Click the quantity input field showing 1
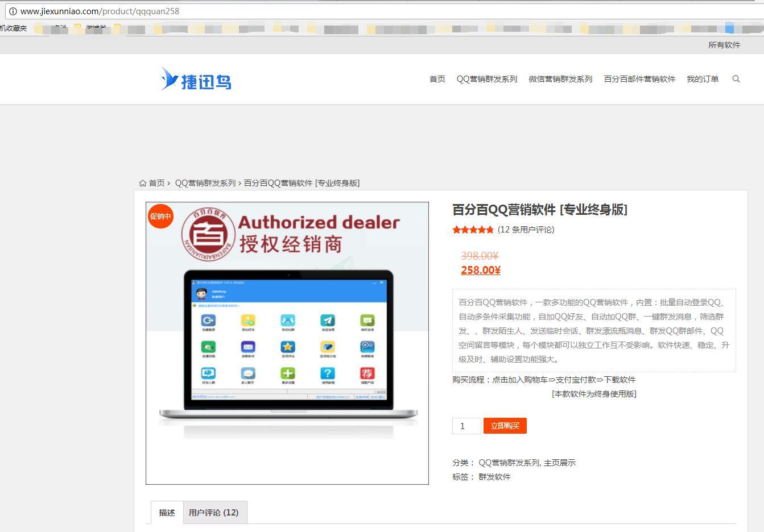 pyautogui.click(x=466, y=426)
